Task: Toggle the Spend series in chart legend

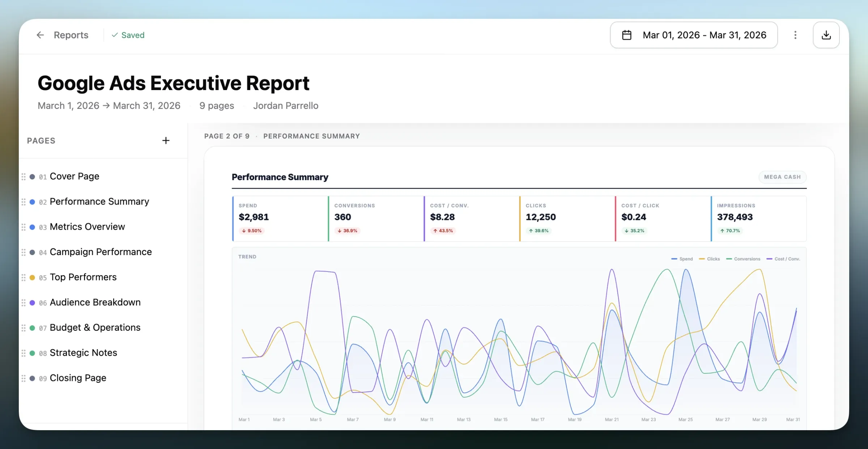Action: pyautogui.click(x=682, y=259)
